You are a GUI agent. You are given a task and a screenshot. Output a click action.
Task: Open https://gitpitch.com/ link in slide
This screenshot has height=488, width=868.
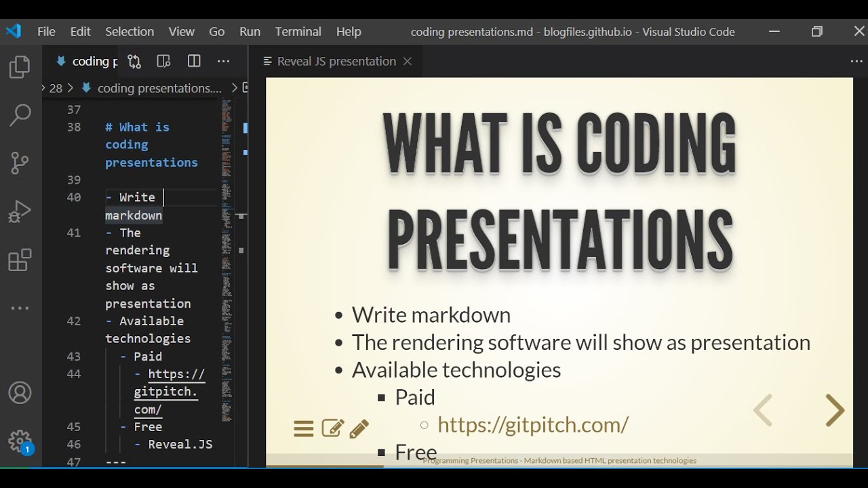[533, 424]
